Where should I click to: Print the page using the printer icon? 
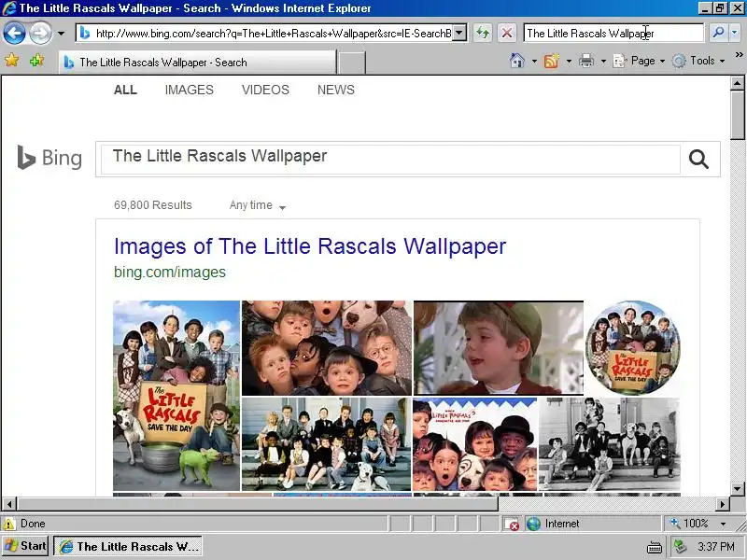(586, 61)
